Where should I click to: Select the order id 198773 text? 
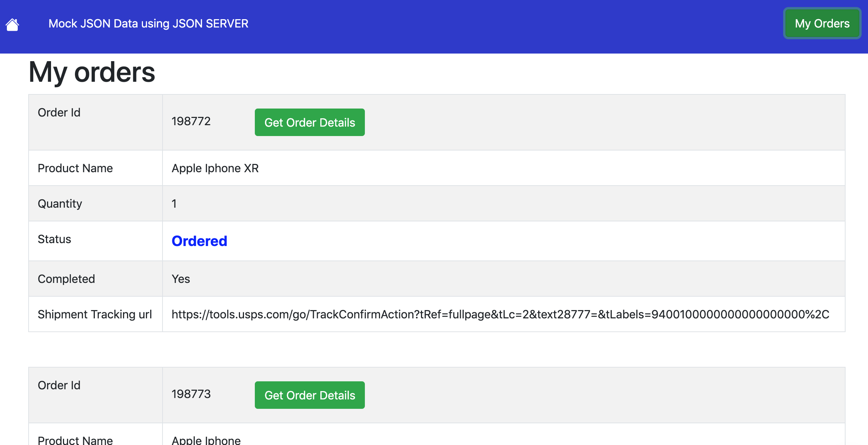point(191,394)
